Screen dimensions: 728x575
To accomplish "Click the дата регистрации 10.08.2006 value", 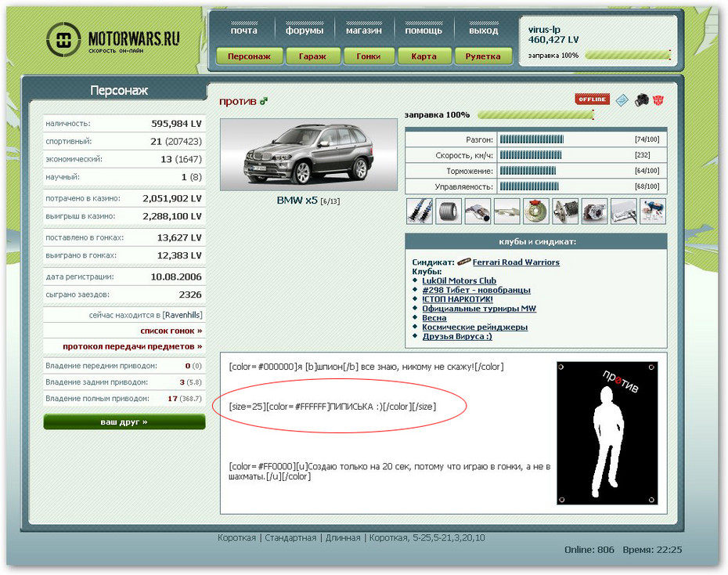I will (x=176, y=277).
